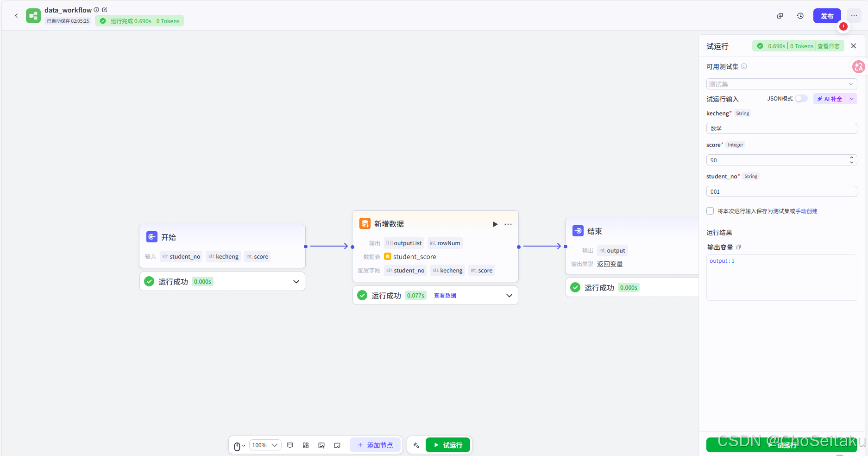868x456 pixels.
Task: Run the 新增数据 node with play icon
Action: point(495,224)
